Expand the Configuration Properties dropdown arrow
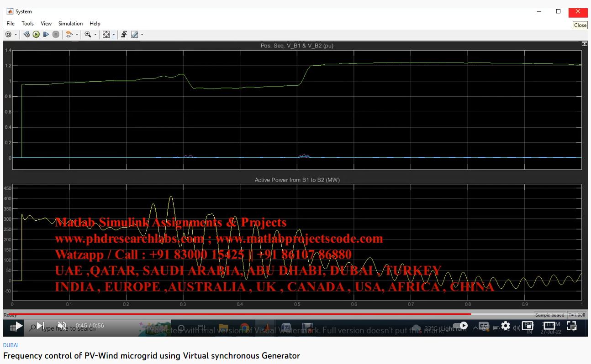The width and height of the screenshot is (591, 364). pyautogui.click(x=16, y=35)
